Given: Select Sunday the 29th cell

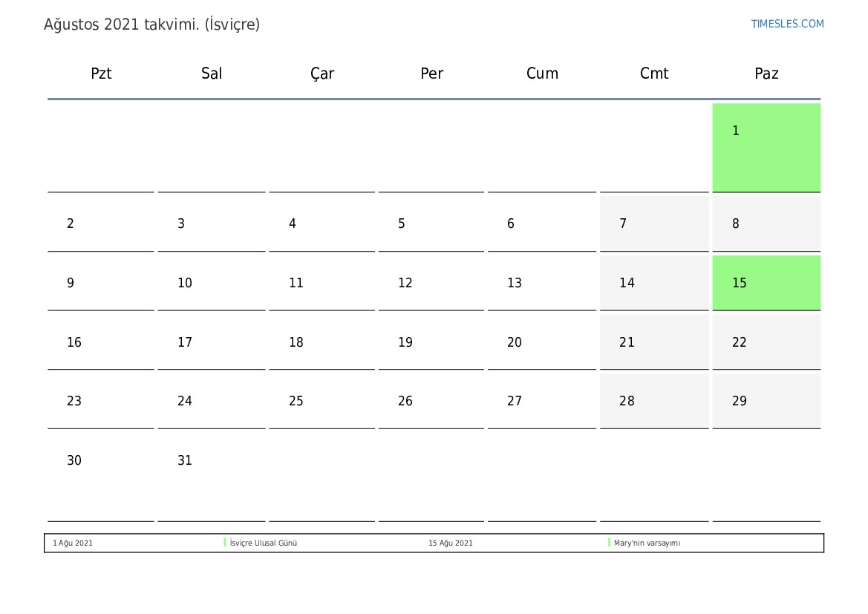Looking at the screenshot, I should [x=766, y=401].
